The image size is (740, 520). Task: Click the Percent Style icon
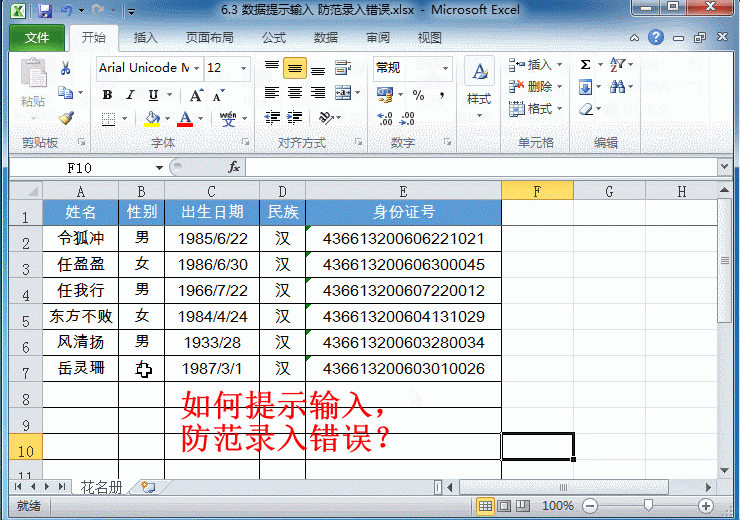click(x=418, y=95)
